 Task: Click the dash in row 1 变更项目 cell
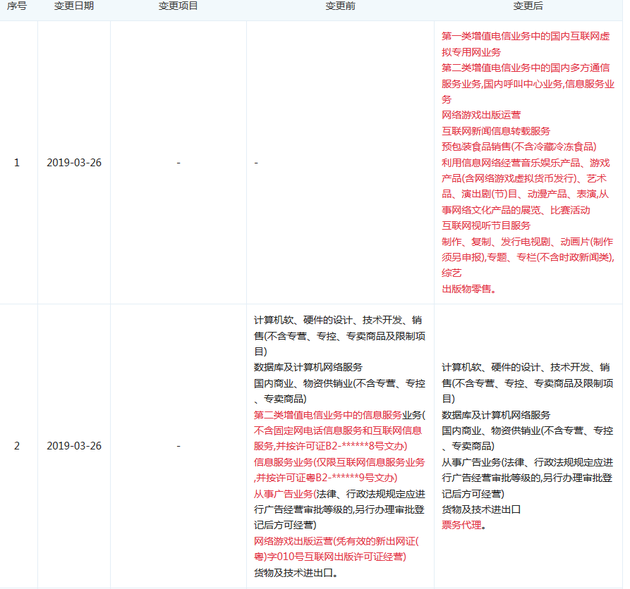tap(178, 163)
